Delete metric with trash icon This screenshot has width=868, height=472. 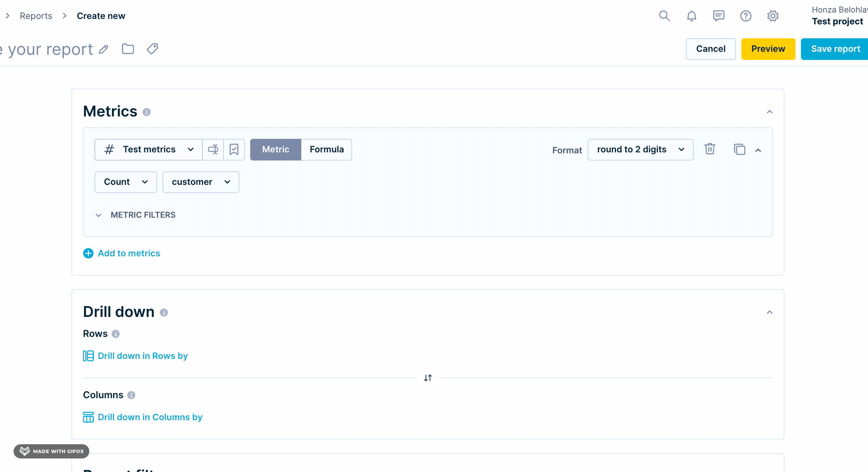(710, 149)
